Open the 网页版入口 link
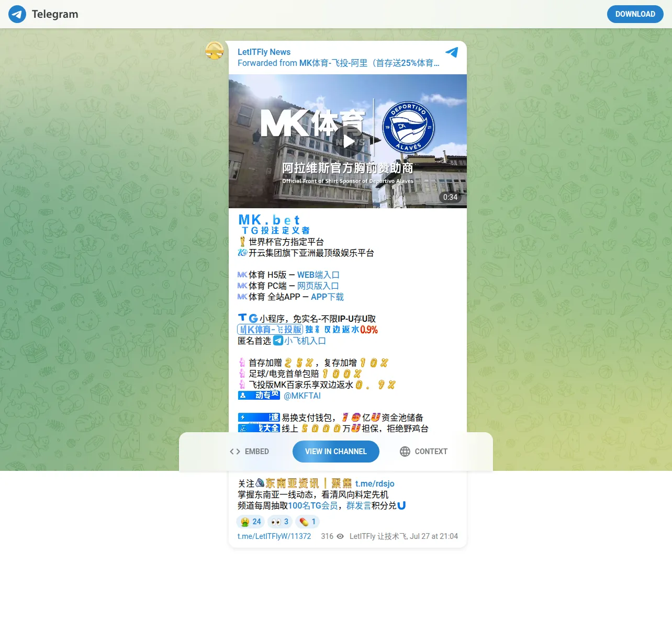The height and width of the screenshot is (620, 672). click(318, 286)
